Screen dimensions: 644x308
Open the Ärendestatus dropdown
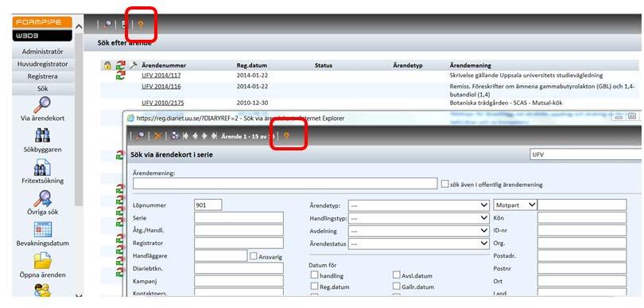pos(419,244)
